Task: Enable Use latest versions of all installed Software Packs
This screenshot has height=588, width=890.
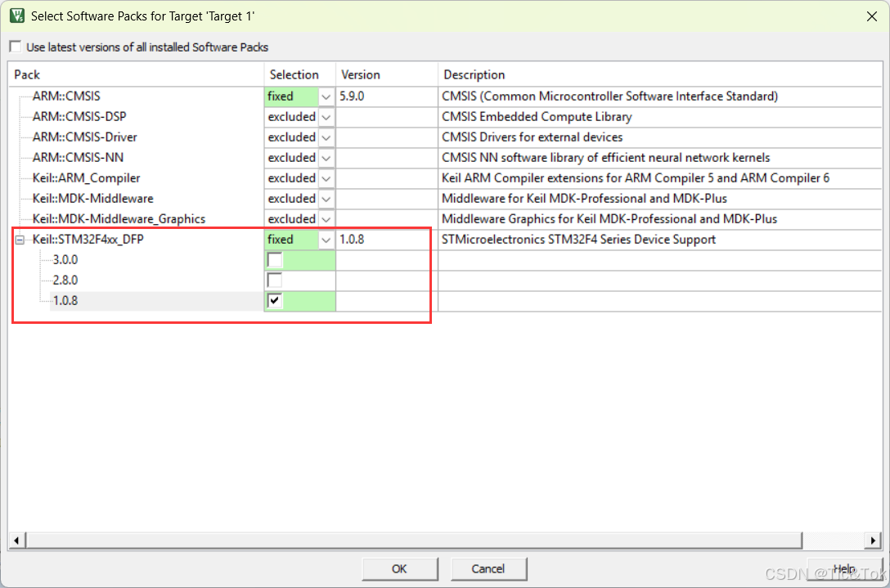Action: click(16, 47)
